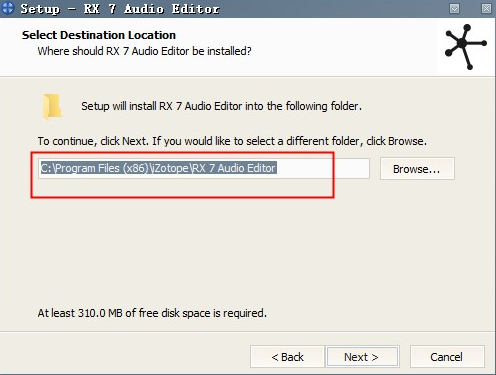Click the Next > button
The width and height of the screenshot is (496, 375).
click(x=362, y=357)
